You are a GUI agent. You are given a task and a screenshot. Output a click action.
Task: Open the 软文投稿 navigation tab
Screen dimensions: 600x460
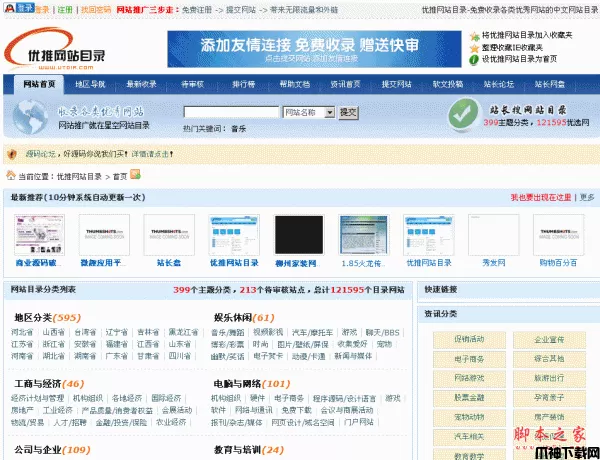pos(448,85)
